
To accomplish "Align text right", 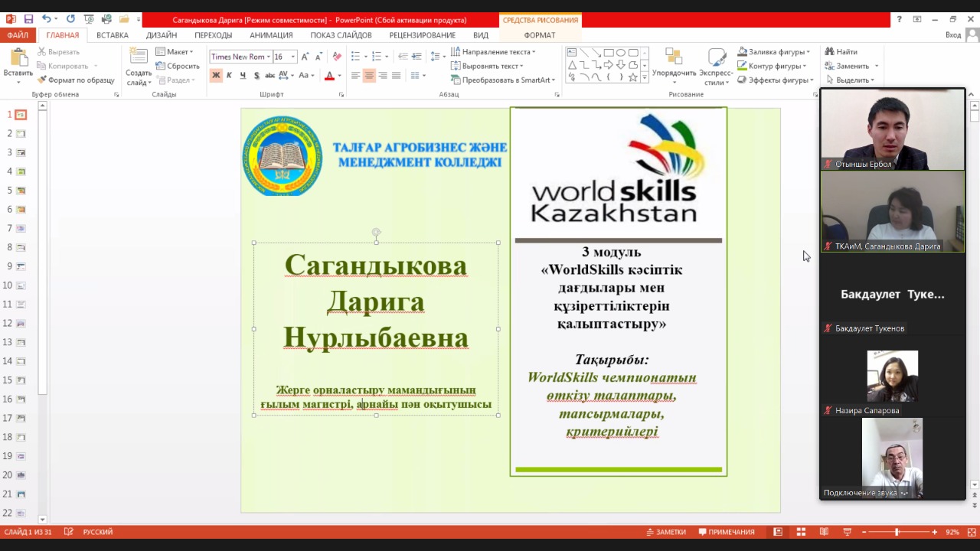I will (x=383, y=76).
